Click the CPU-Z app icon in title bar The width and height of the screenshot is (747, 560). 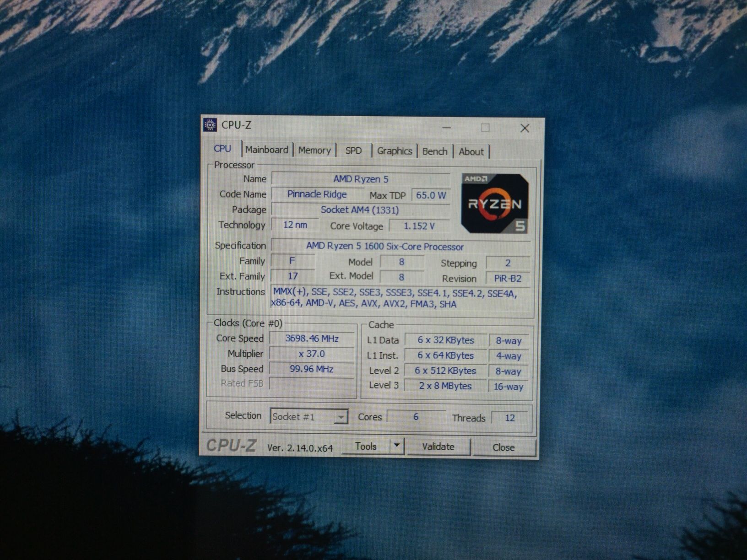pyautogui.click(x=210, y=125)
